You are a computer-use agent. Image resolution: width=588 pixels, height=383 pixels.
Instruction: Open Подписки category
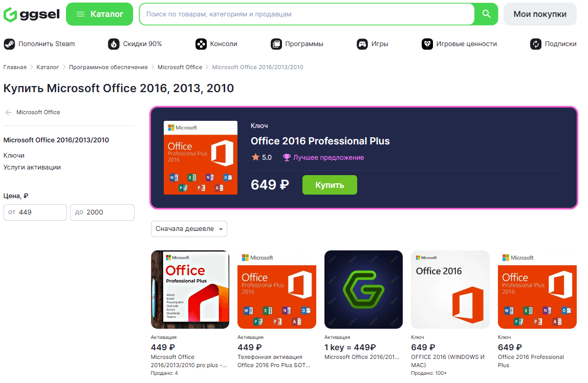(x=561, y=44)
